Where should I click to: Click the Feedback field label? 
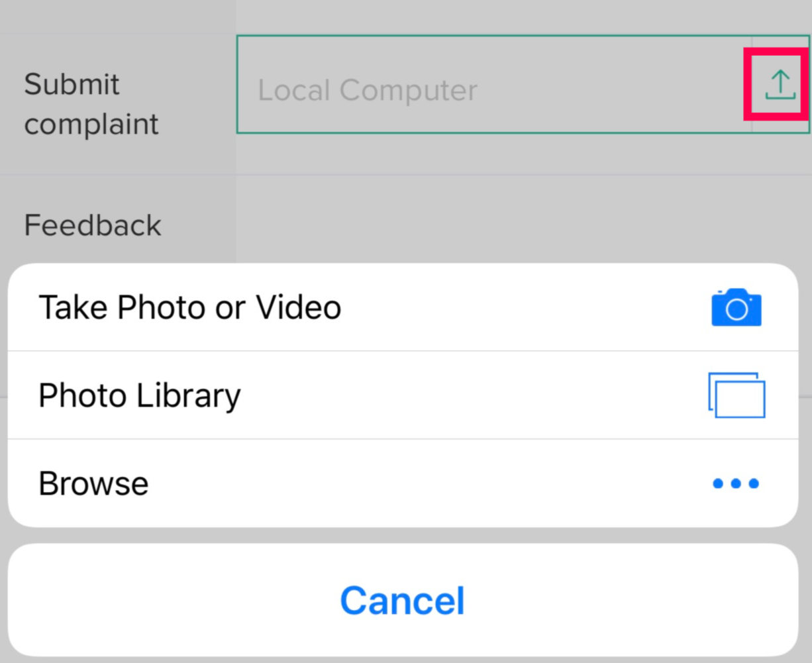(93, 226)
